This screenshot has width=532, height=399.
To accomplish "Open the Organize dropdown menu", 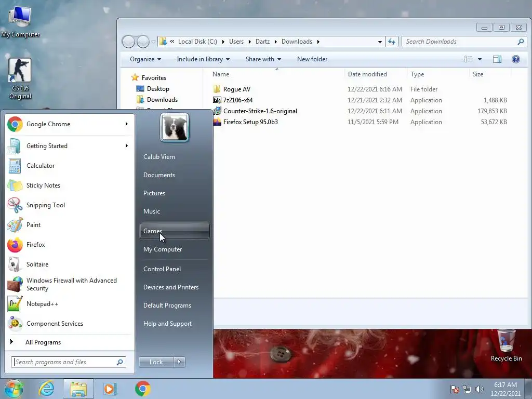I will tap(145, 59).
